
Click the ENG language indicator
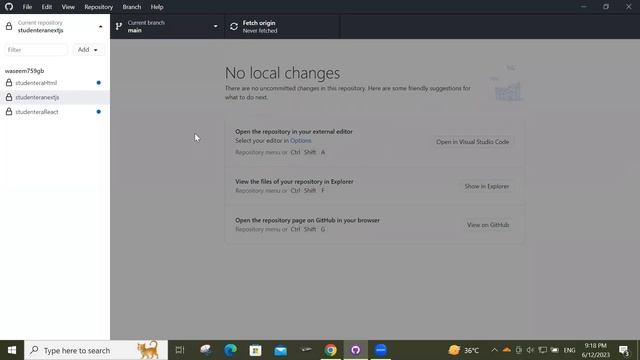point(569,350)
